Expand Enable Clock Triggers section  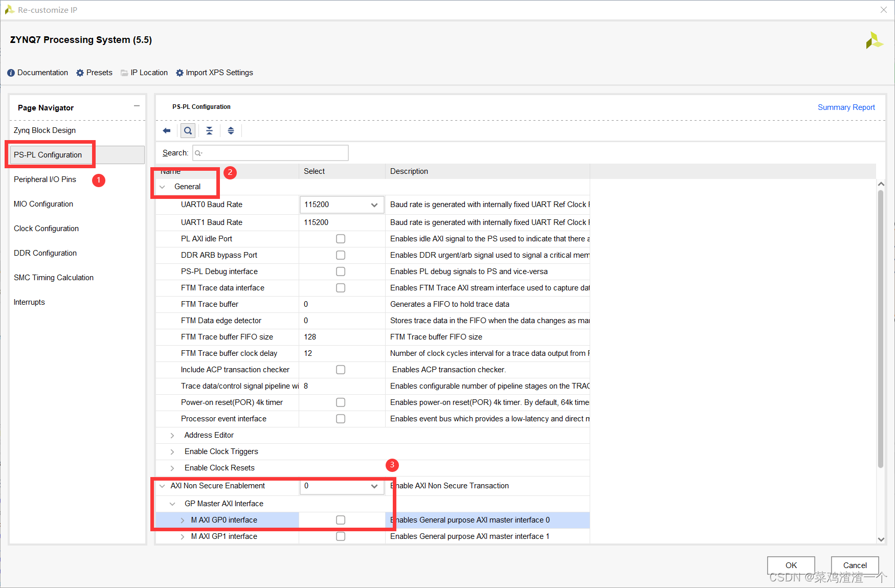pyautogui.click(x=172, y=452)
